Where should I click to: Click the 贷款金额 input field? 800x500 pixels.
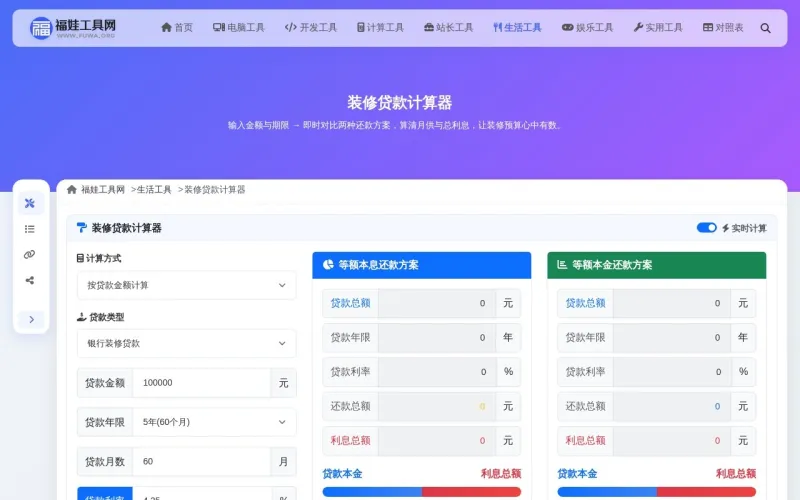click(202, 383)
